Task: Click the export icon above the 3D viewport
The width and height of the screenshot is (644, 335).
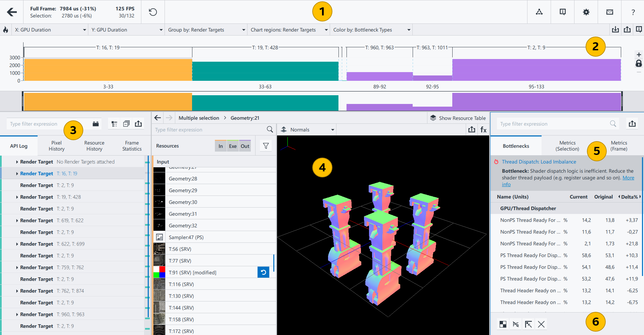Action: [x=472, y=129]
